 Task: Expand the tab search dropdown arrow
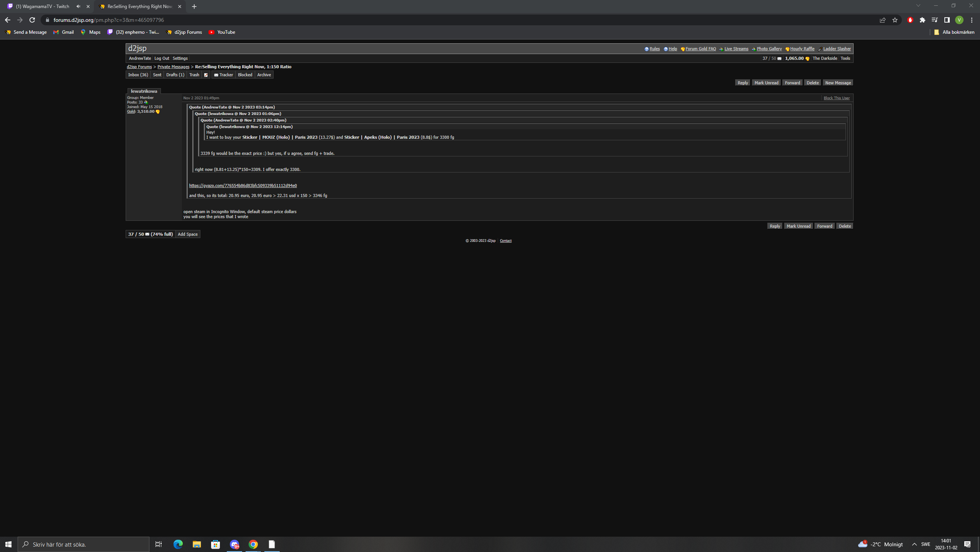point(918,6)
